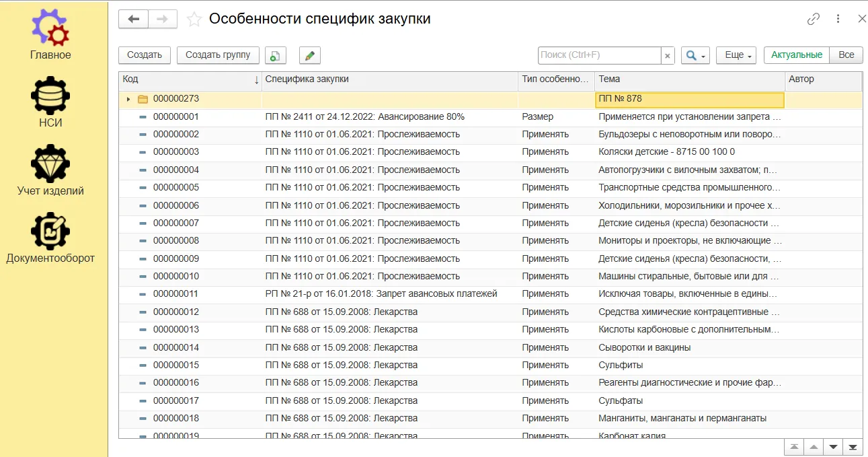Select the row with code 000000001
Screen dimensions: 868x457
pos(490,117)
